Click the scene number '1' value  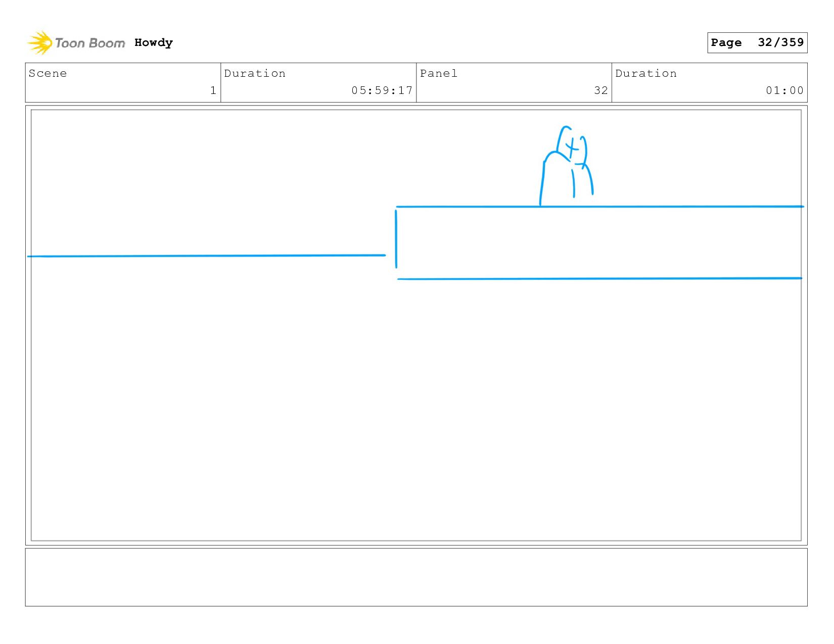213,90
